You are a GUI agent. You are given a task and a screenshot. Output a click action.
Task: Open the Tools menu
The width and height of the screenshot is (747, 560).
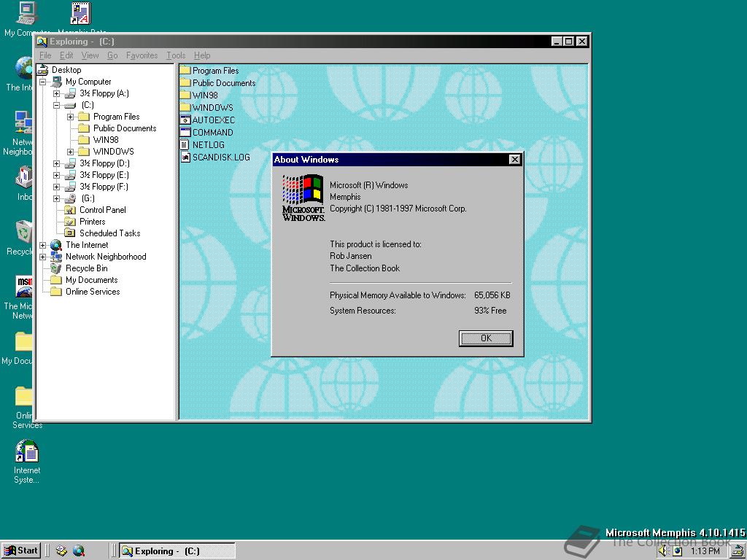tap(176, 55)
